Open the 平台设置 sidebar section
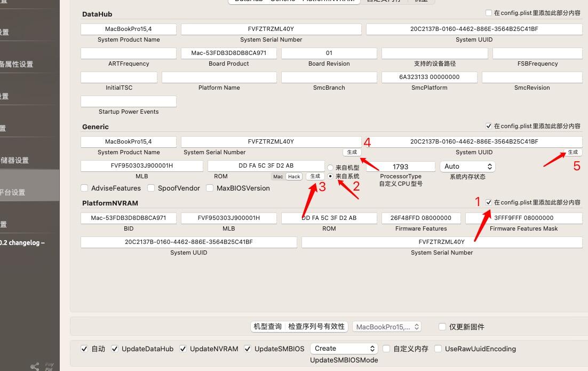 click(x=30, y=185)
